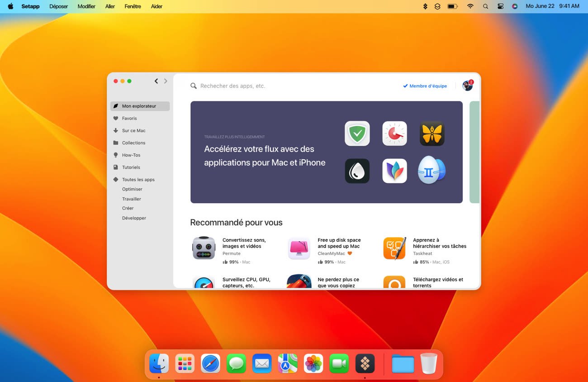This screenshot has width=588, height=382.
Task: Click the book icon beside Tutoriels
Action: (x=116, y=167)
